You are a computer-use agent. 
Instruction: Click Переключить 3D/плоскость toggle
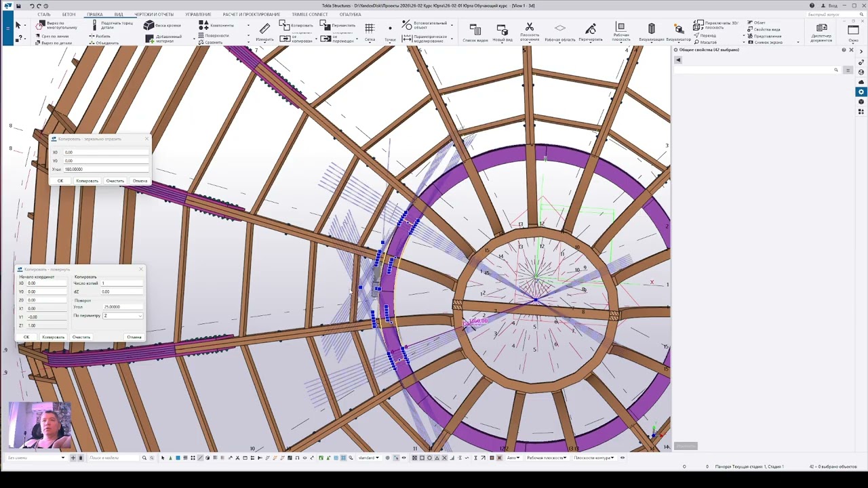(x=715, y=25)
